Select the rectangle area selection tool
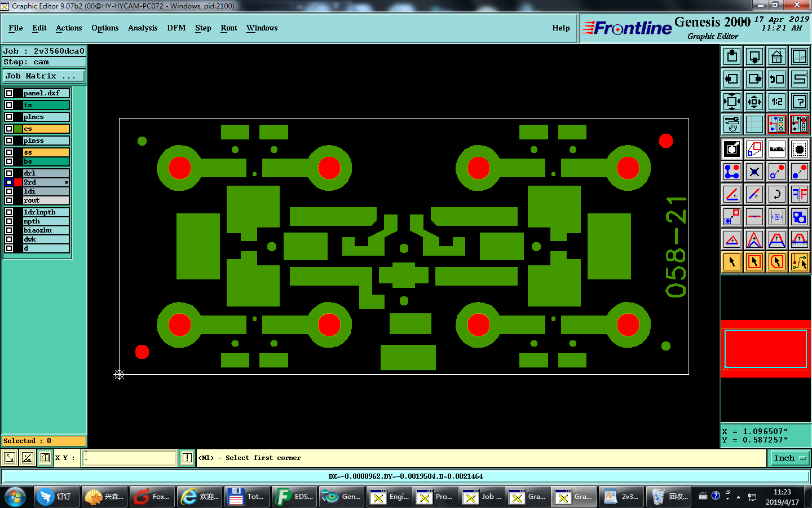 pos(754,262)
